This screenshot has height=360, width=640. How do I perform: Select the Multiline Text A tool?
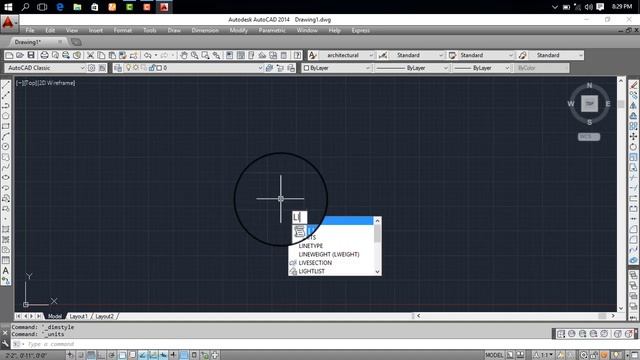6,271
